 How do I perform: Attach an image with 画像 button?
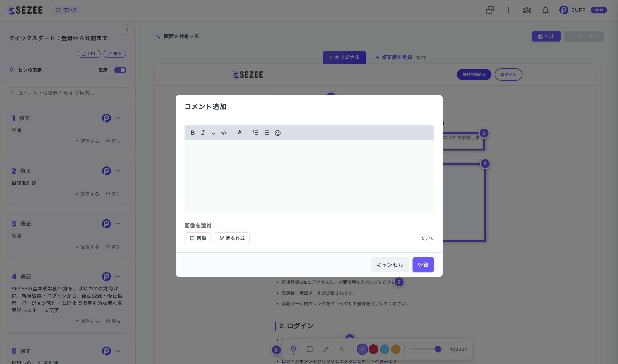[198, 238]
